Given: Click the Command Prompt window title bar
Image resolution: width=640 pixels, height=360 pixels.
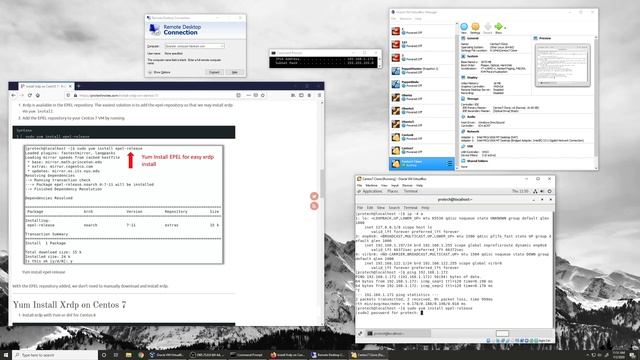Looking at the screenshot, I should coord(325,53).
